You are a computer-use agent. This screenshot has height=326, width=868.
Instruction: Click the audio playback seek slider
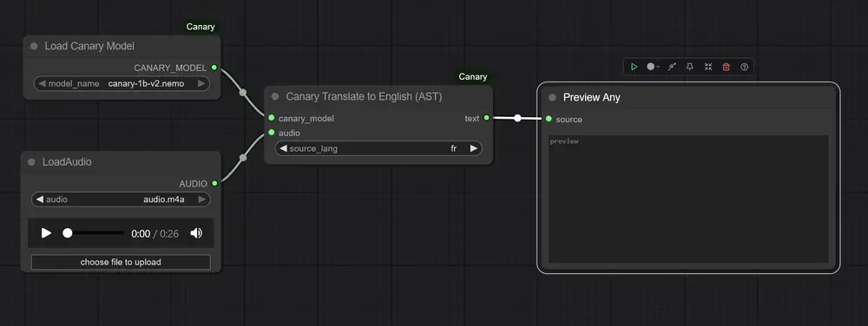click(93, 233)
